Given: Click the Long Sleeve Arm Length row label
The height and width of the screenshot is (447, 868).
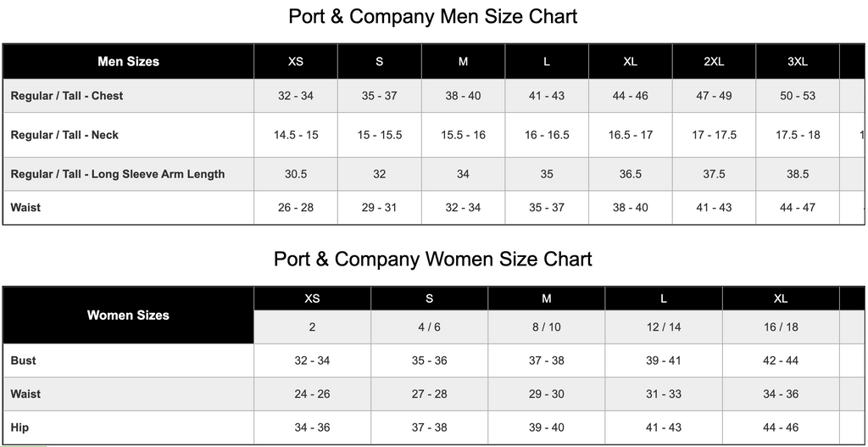Looking at the screenshot, I should coord(118,174).
